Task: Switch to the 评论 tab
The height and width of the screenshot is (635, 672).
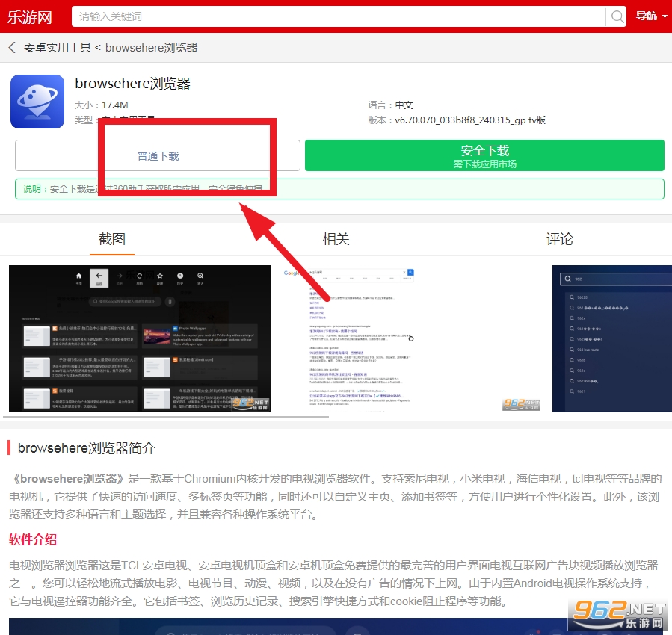Action: [559, 239]
